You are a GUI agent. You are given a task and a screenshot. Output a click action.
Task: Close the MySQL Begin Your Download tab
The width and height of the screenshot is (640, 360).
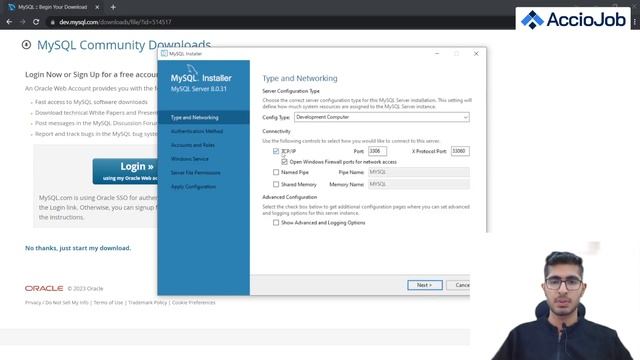[x=97, y=7]
